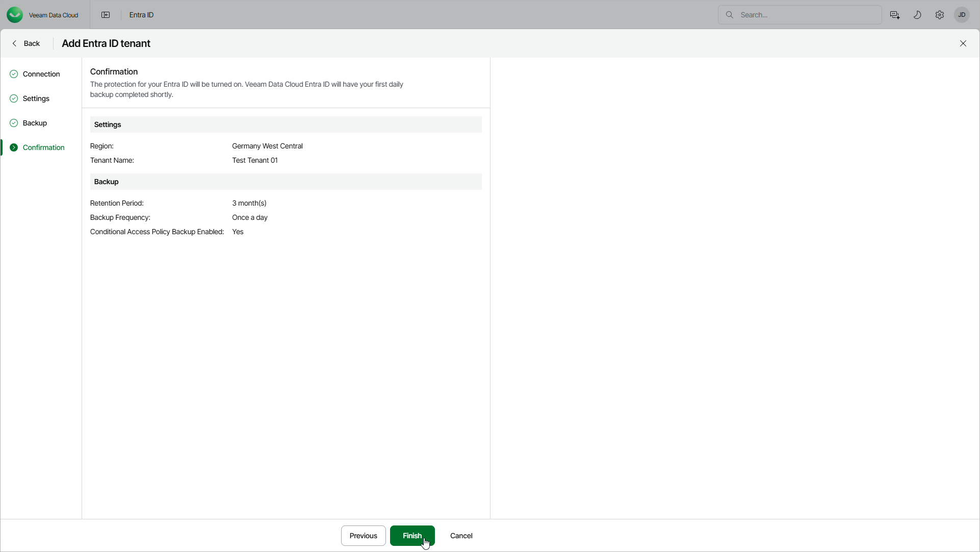Go to the Connection step
The width and height of the screenshot is (980, 552).
point(41,74)
